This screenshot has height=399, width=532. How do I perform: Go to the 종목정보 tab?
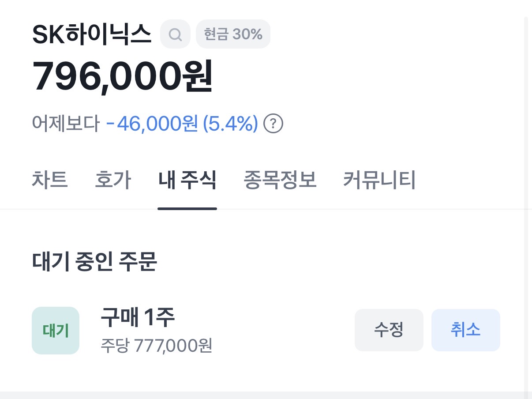click(280, 181)
